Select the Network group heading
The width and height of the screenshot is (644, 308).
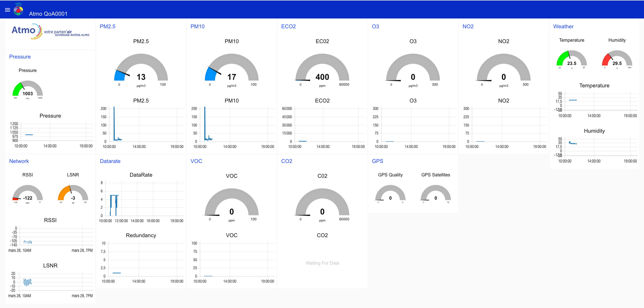point(19,161)
